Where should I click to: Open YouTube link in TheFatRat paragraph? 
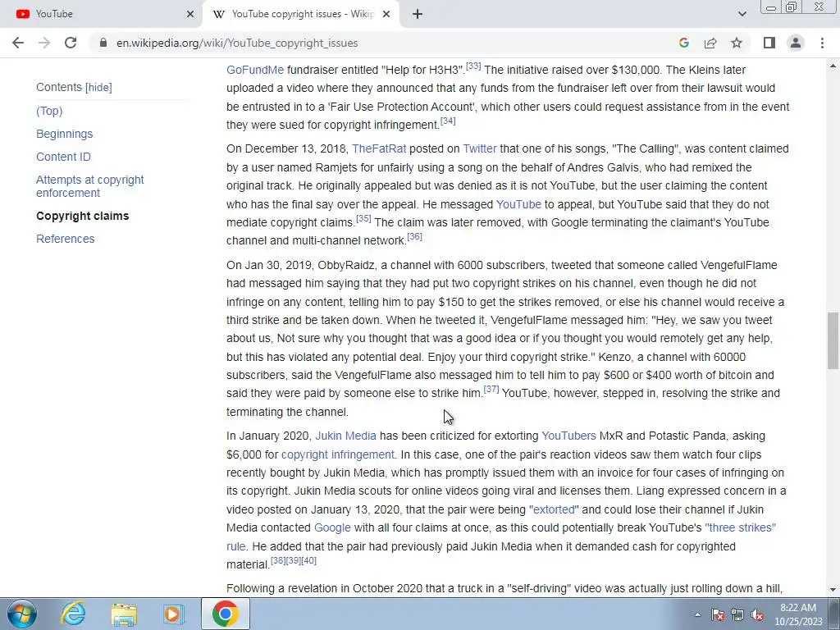point(518,204)
